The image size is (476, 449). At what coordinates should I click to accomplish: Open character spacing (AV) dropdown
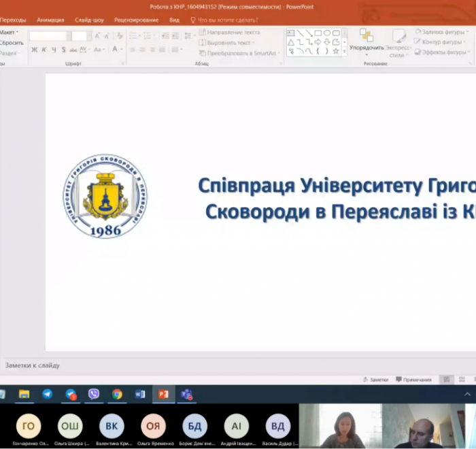[x=85, y=50]
